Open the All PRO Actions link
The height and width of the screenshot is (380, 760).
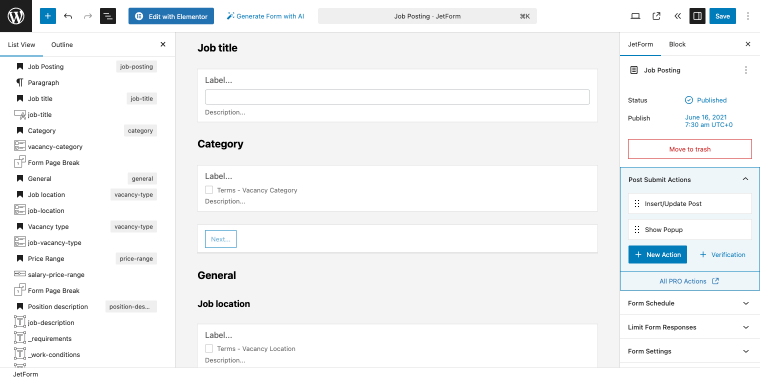tap(689, 281)
